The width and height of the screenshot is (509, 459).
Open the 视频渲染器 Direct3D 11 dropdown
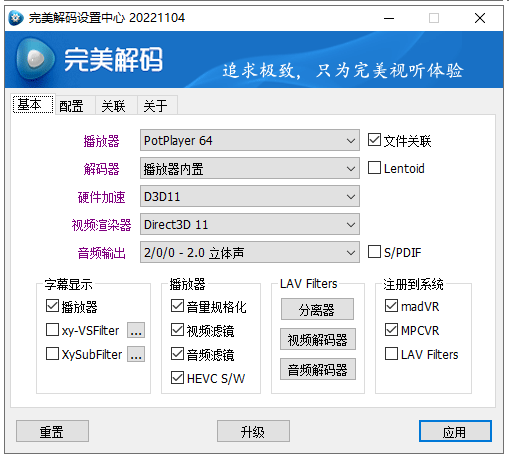(250, 224)
